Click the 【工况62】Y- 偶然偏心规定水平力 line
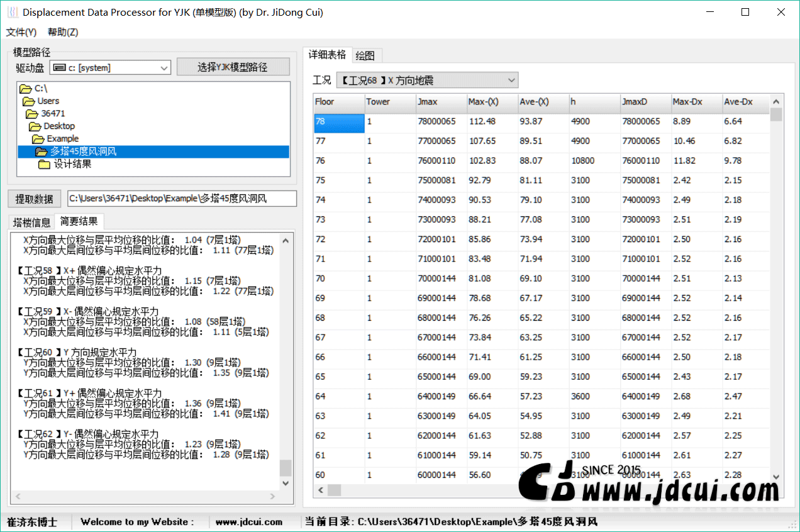Image resolution: width=800 pixels, height=532 pixels. point(87,434)
